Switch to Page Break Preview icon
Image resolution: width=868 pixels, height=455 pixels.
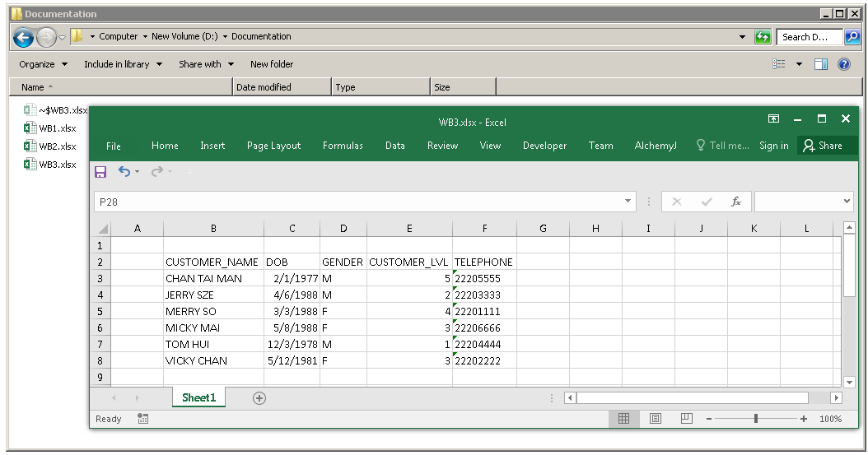[x=686, y=419]
